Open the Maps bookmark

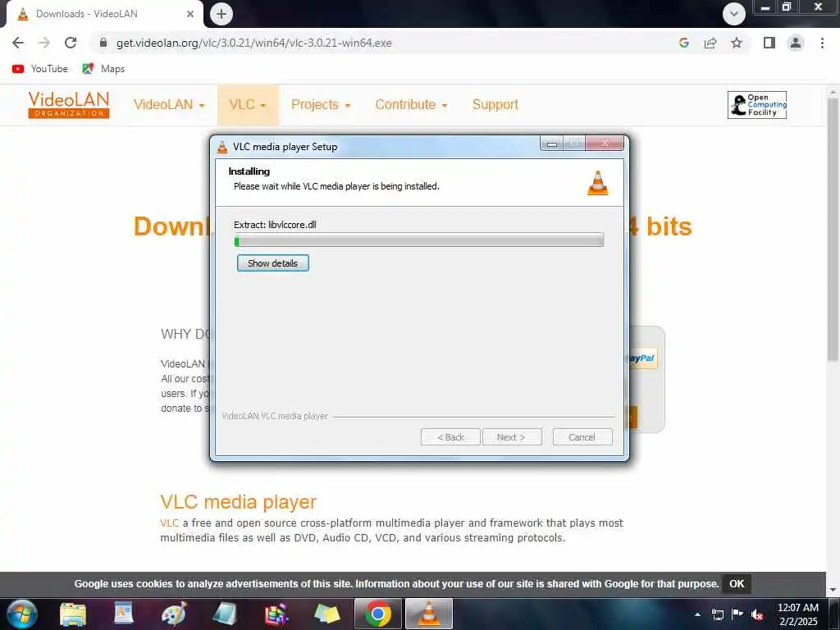click(103, 69)
